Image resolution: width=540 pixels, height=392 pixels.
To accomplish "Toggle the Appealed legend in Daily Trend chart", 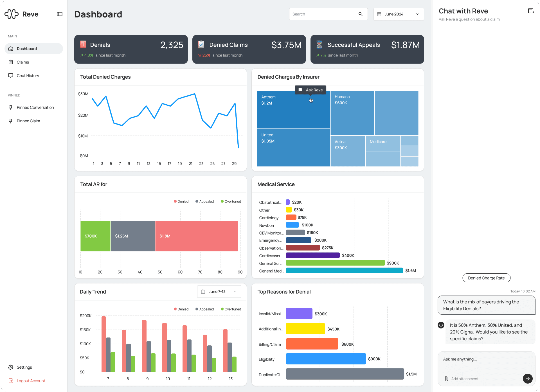I will 205,309.
